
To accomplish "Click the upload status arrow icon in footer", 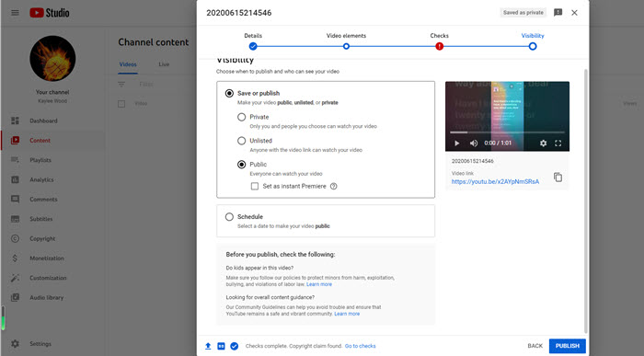I will click(208, 346).
